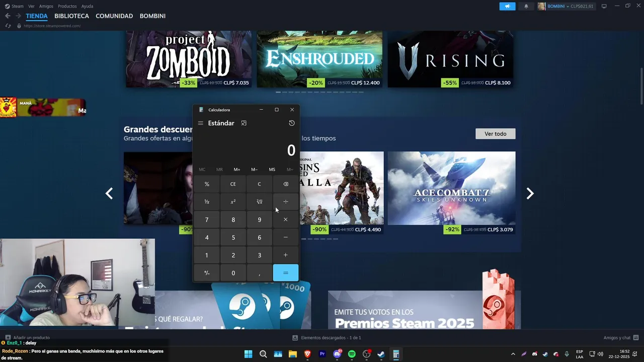The height and width of the screenshot is (362, 644).
Task: Show next games with right carousel arrow
Action: click(x=530, y=194)
